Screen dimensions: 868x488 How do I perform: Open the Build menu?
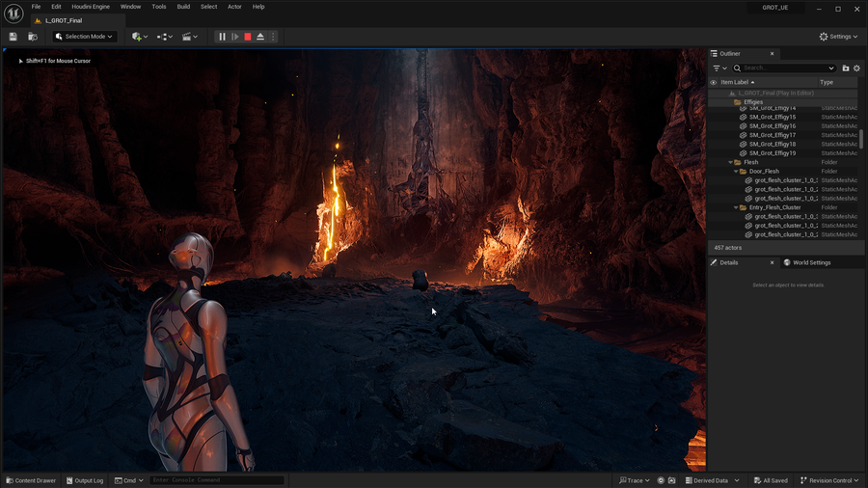pos(183,7)
